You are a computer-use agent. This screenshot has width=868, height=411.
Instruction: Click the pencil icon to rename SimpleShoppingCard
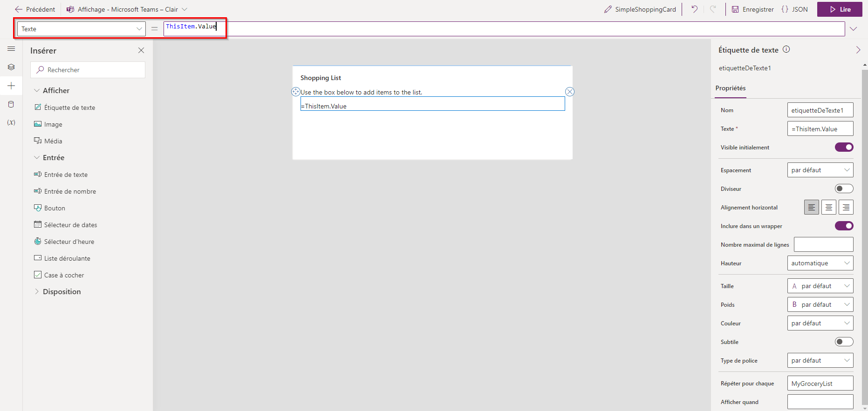pyautogui.click(x=608, y=9)
